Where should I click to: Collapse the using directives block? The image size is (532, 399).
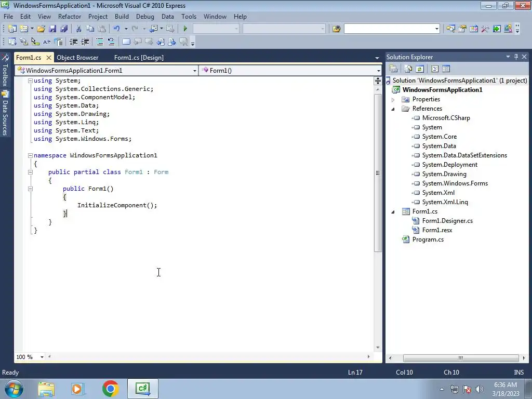tap(30, 81)
